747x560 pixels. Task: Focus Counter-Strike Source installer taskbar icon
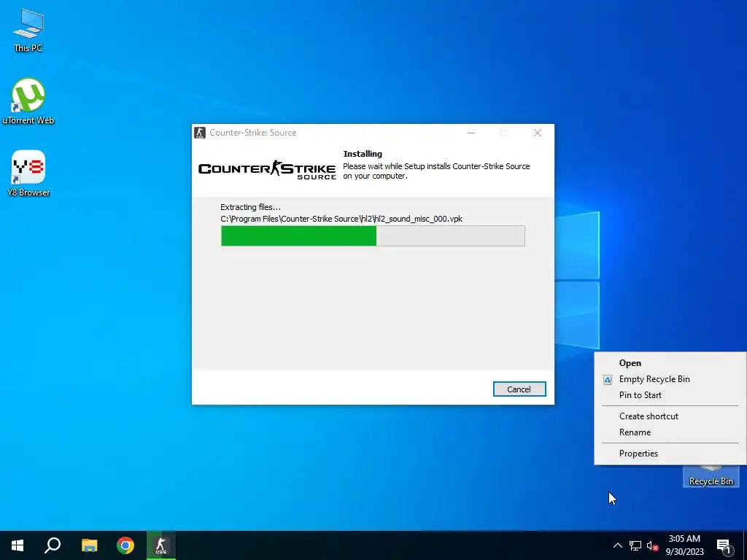(161, 545)
